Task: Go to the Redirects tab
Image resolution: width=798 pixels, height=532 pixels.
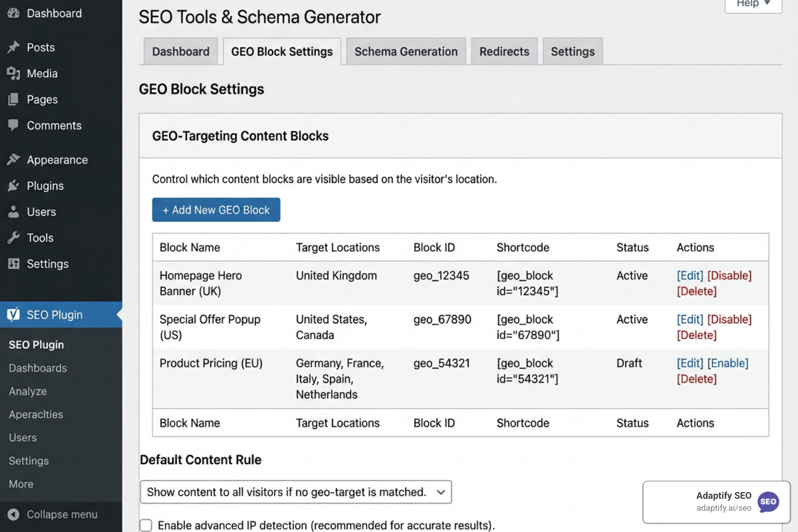Action: coord(504,51)
